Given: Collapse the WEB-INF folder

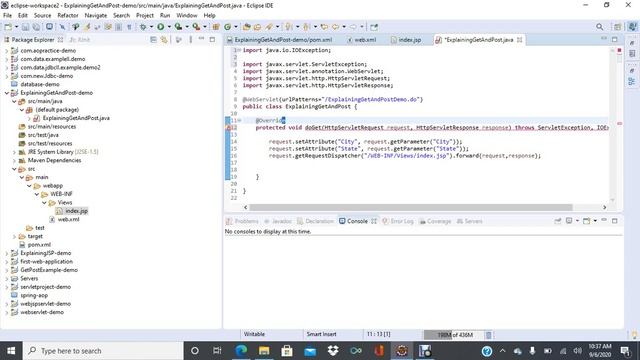Looking at the screenshot, I should tap(36, 194).
